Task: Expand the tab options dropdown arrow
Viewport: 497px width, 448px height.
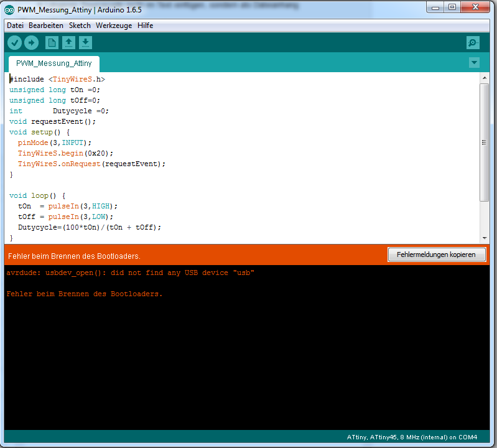Action: 474,63
